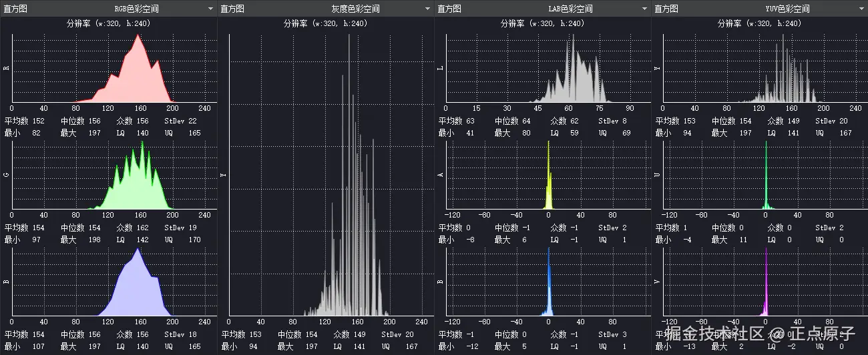Click the green YUV U channel histogram

coord(765,175)
